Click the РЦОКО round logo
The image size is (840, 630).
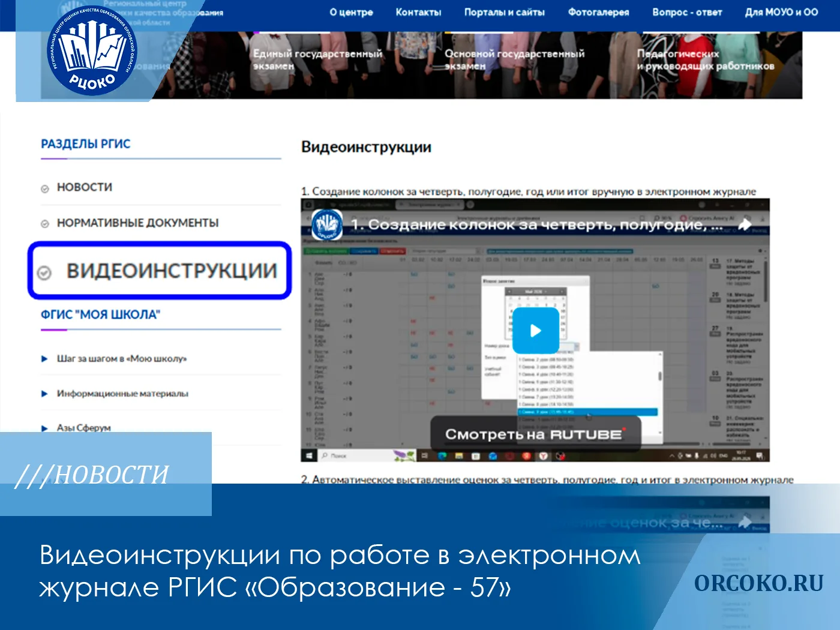pos(92,50)
